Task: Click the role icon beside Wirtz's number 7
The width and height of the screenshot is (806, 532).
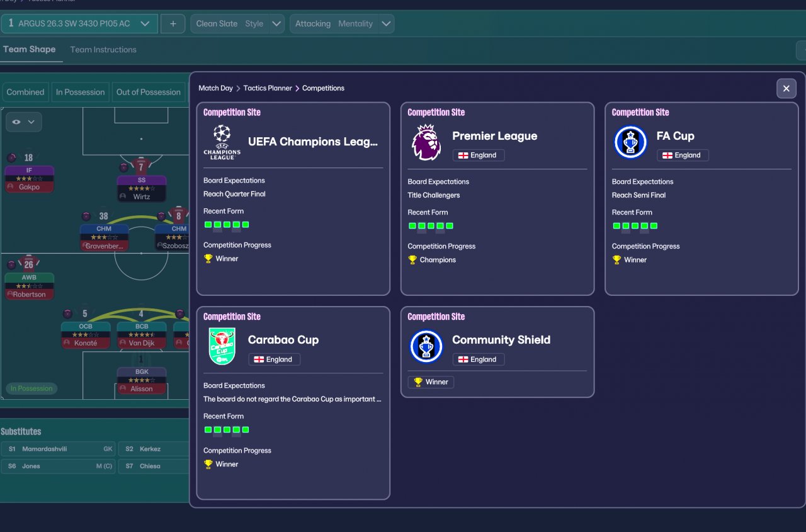Action: (x=124, y=167)
